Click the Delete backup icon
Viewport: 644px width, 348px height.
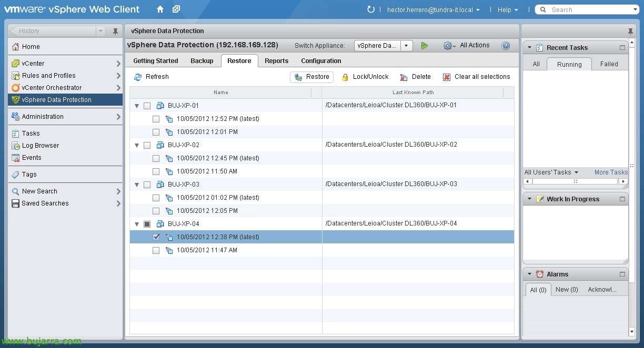[x=404, y=77]
